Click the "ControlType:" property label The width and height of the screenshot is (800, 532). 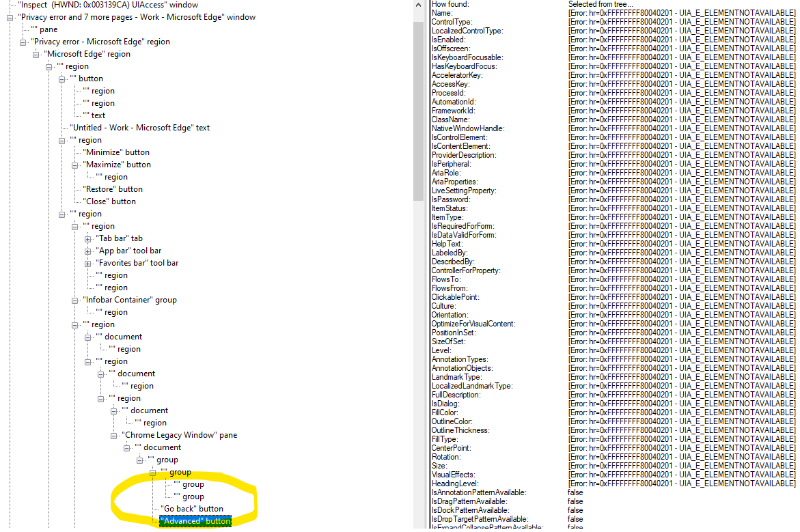tap(452, 22)
